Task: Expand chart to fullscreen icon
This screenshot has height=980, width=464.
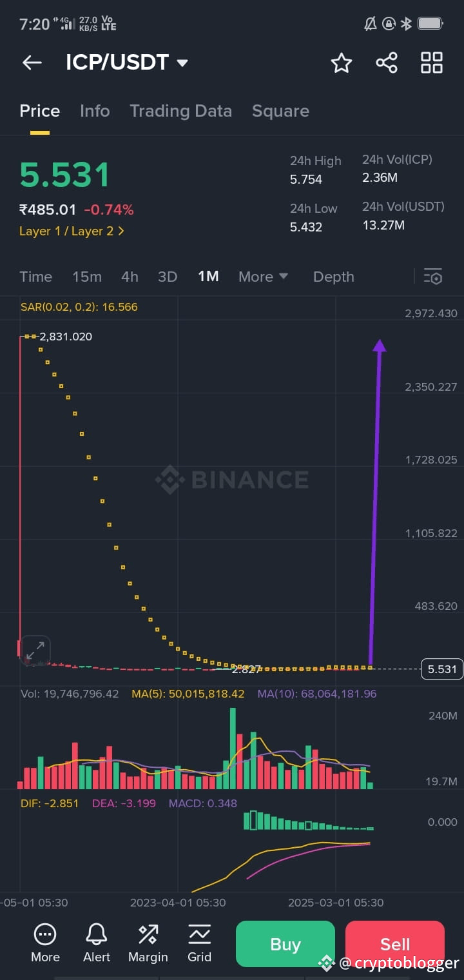Action: pos(35,650)
